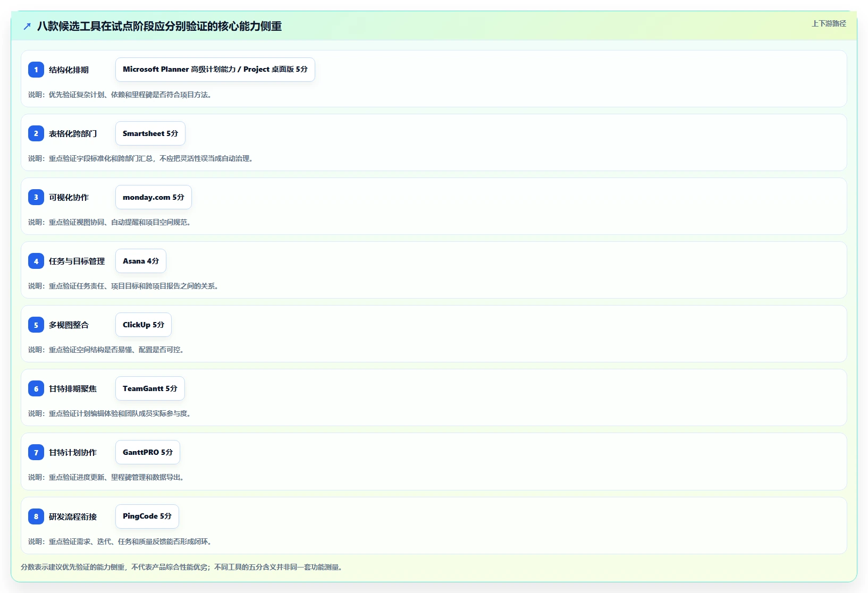Click the footer note 分数表示建议优先验证的能力侧重

coord(183,567)
